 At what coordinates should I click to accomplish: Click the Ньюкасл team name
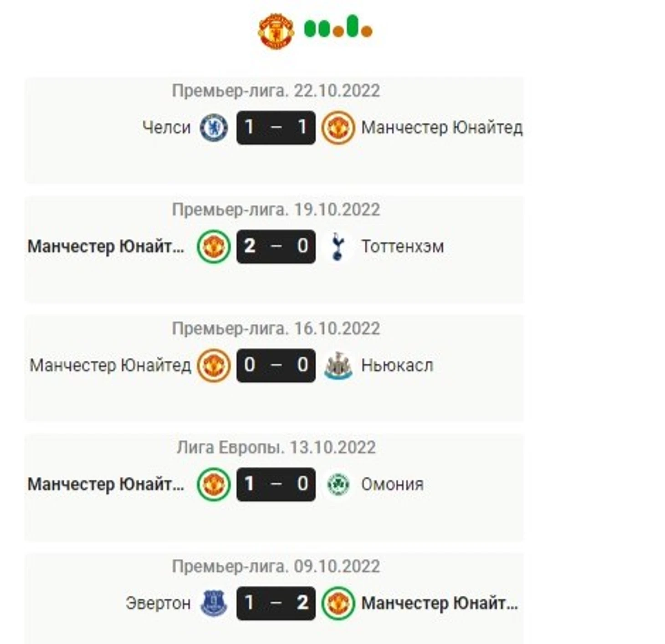397,366
